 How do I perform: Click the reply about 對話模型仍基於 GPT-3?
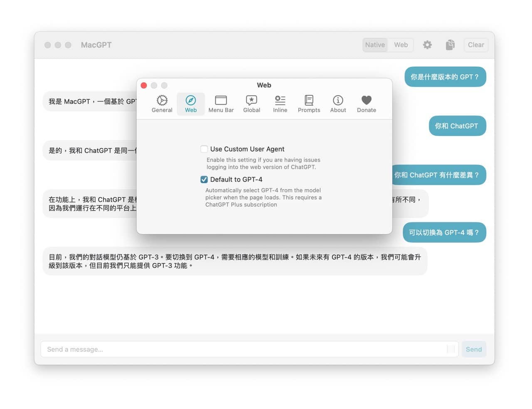coord(235,261)
